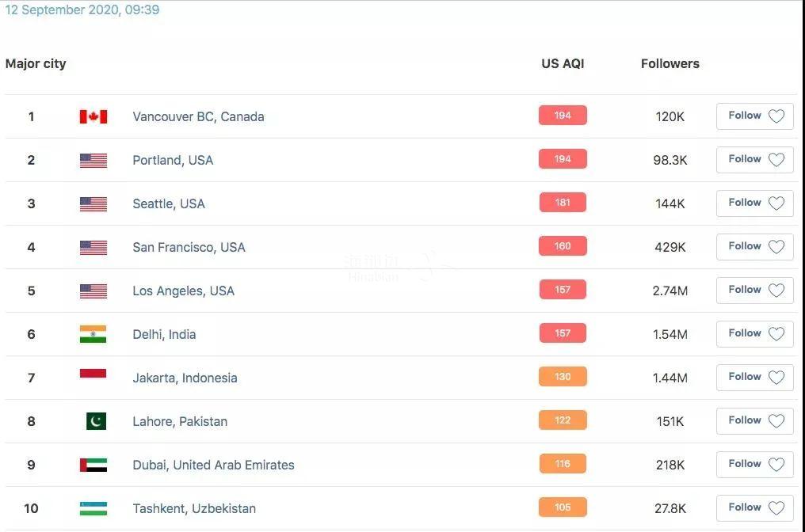Click the UAE flag beside Dubai
Image resolution: width=805 pixels, height=532 pixels.
click(93, 465)
